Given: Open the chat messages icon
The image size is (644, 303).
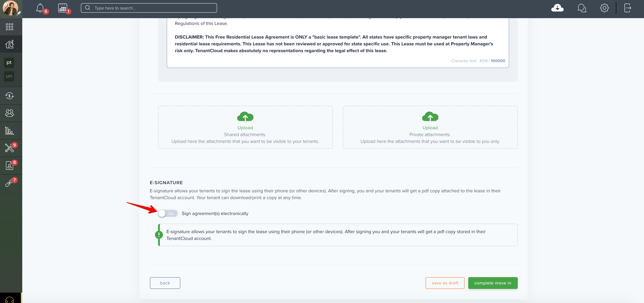Looking at the screenshot, I should 582,8.
